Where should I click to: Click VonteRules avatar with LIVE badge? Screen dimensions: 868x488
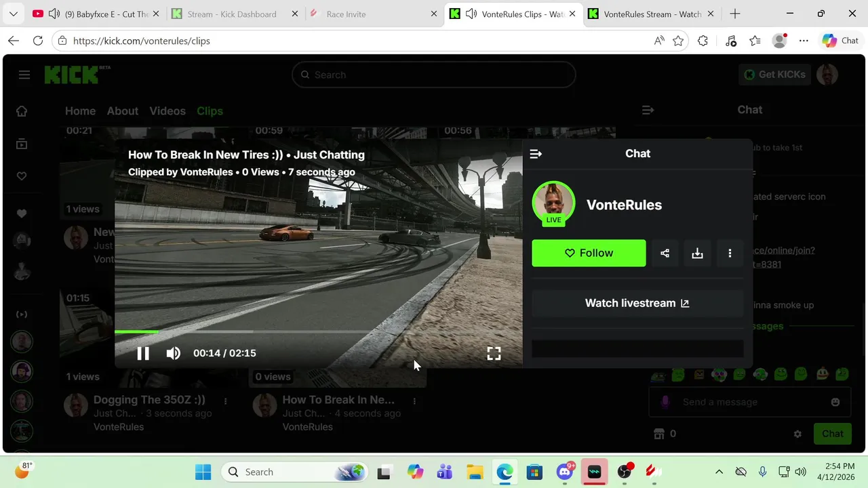pyautogui.click(x=553, y=203)
